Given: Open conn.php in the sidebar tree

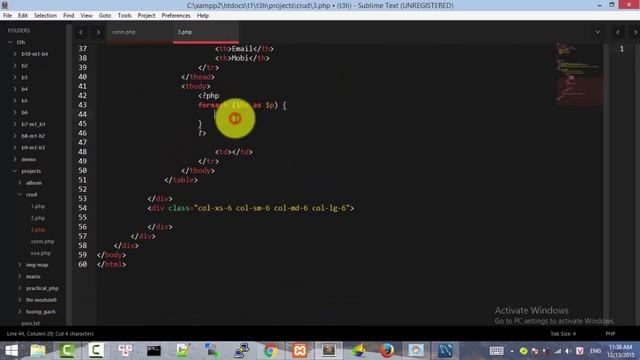Looking at the screenshot, I should coord(42,242).
